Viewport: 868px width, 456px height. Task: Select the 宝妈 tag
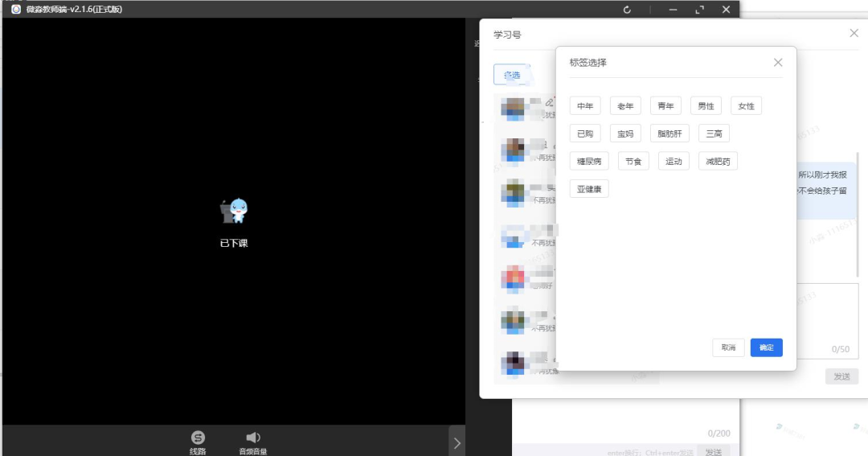click(625, 134)
